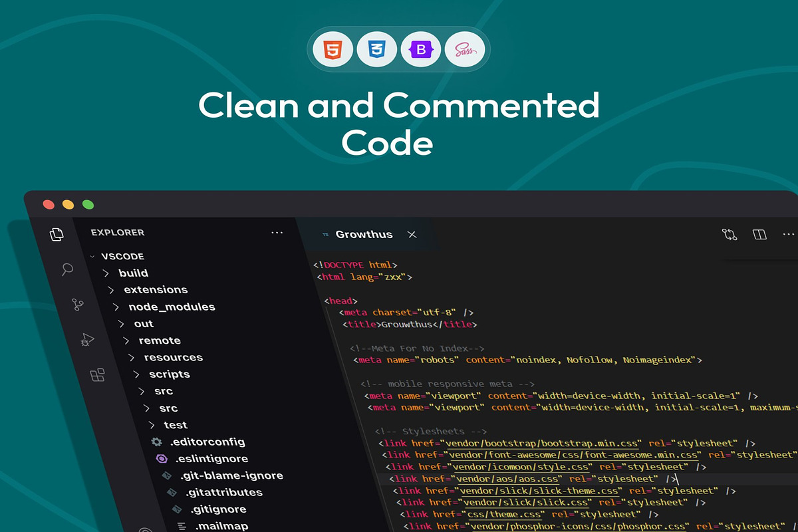Select the .git-blame-ignore file

pos(231,475)
